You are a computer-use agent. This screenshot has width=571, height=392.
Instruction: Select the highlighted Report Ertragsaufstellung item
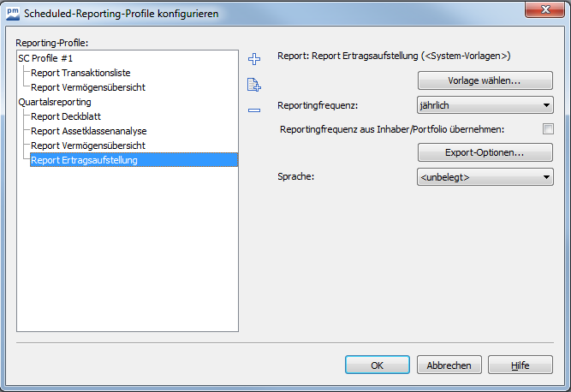click(84, 160)
